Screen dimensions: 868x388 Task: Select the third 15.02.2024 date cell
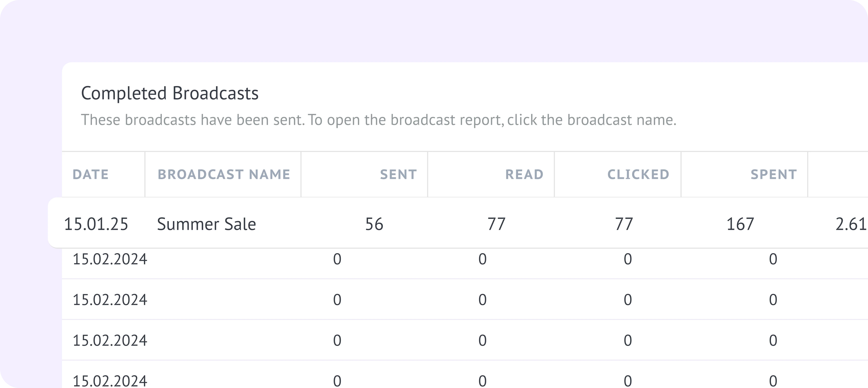pos(110,340)
